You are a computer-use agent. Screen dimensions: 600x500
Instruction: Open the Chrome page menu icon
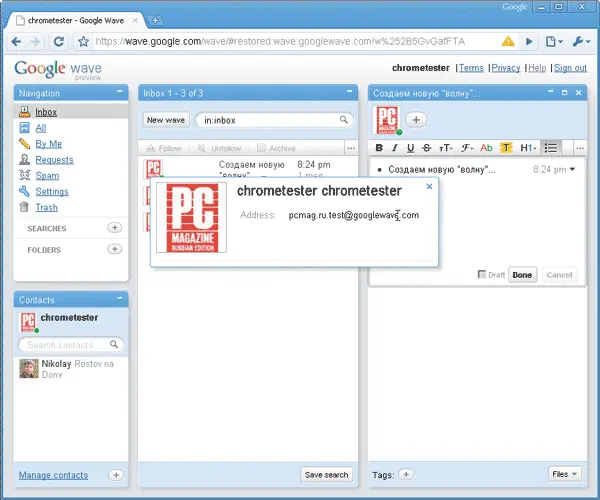(554, 41)
